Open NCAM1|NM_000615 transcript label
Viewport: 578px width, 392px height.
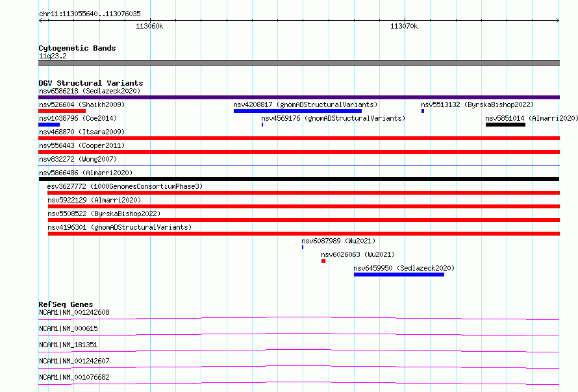point(68,328)
